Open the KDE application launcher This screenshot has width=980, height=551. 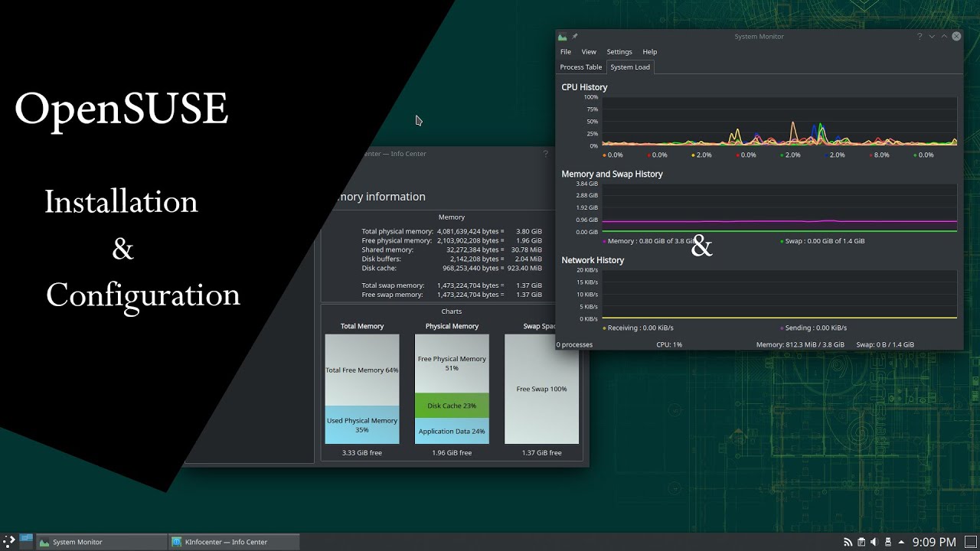8,541
